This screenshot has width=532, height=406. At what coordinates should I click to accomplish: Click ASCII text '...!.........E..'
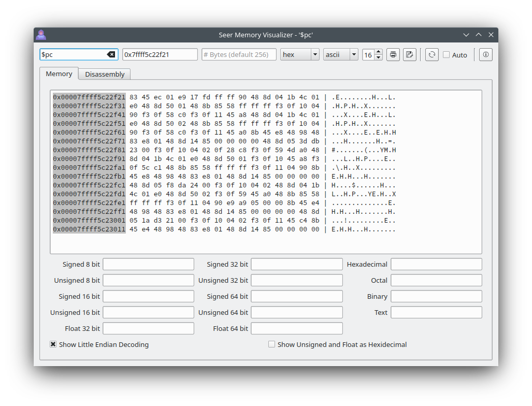tap(364, 221)
